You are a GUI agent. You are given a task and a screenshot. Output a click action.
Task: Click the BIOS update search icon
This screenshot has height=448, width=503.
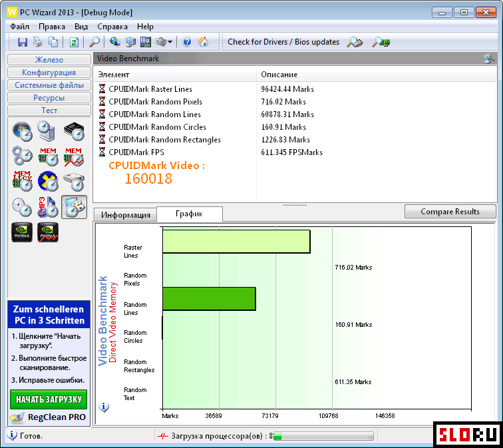(381, 42)
